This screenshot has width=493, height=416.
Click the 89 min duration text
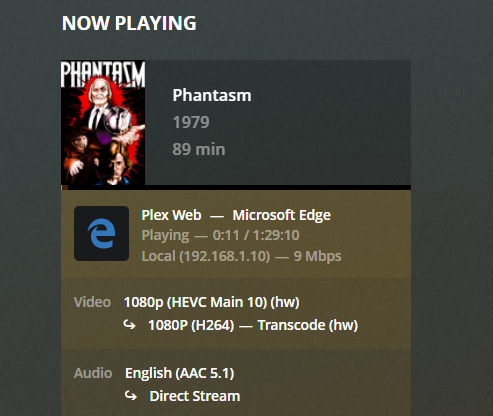[199, 149]
